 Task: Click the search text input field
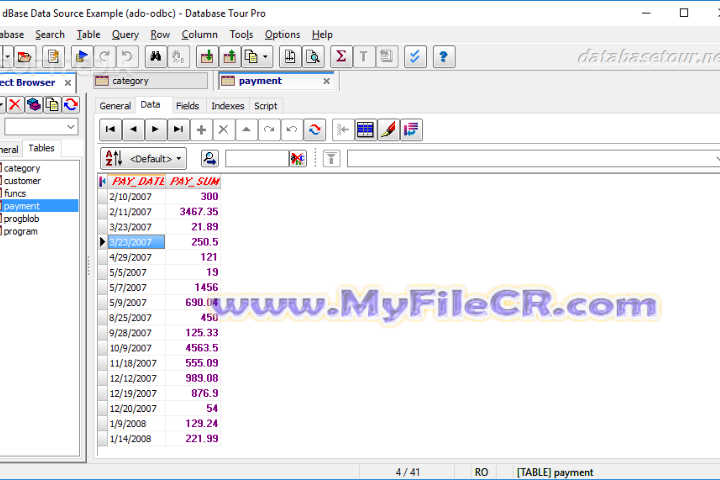tap(257, 158)
